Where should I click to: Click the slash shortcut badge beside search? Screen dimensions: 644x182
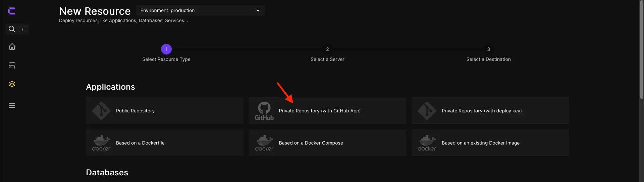[22, 29]
